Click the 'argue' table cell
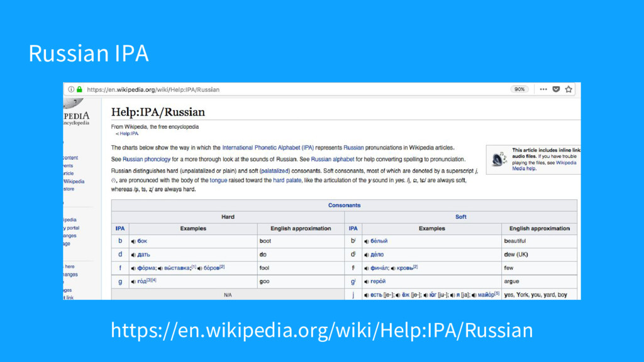This screenshot has width=644, height=362. (539, 282)
